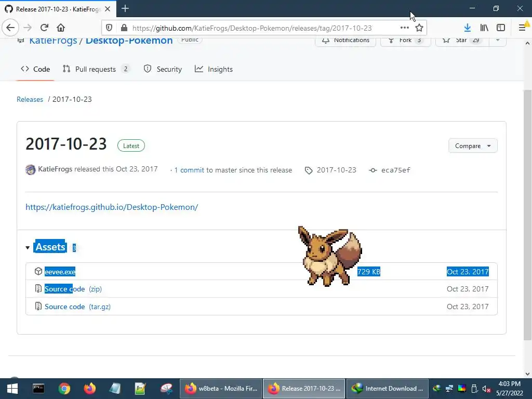
Task: Click the Notifications button
Action: click(x=345, y=41)
